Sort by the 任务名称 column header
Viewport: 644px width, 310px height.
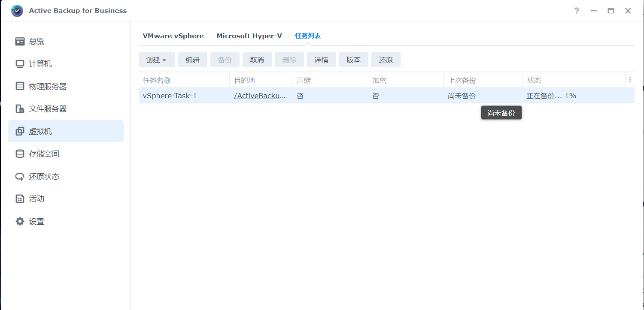click(x=184, y=80)
